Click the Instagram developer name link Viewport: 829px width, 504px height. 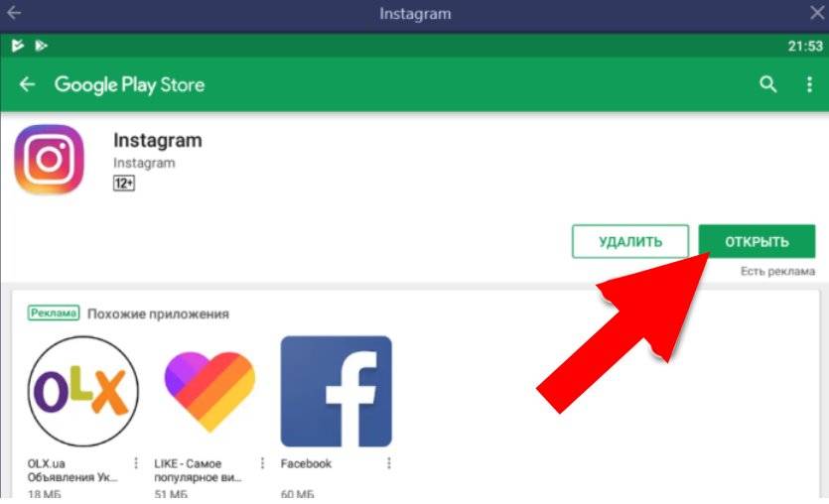[x=144, y=163]
